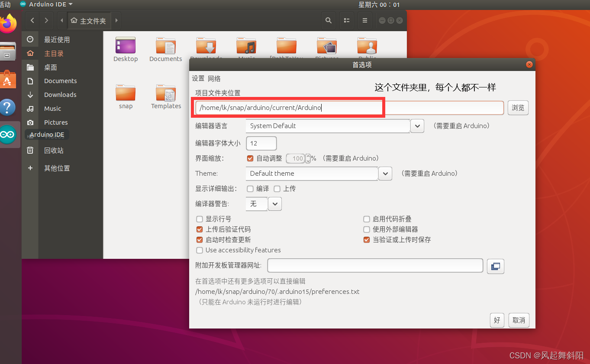Click the 浏览 (Browse) button
This screenshot has height=364, width=590.
(518, 108)
